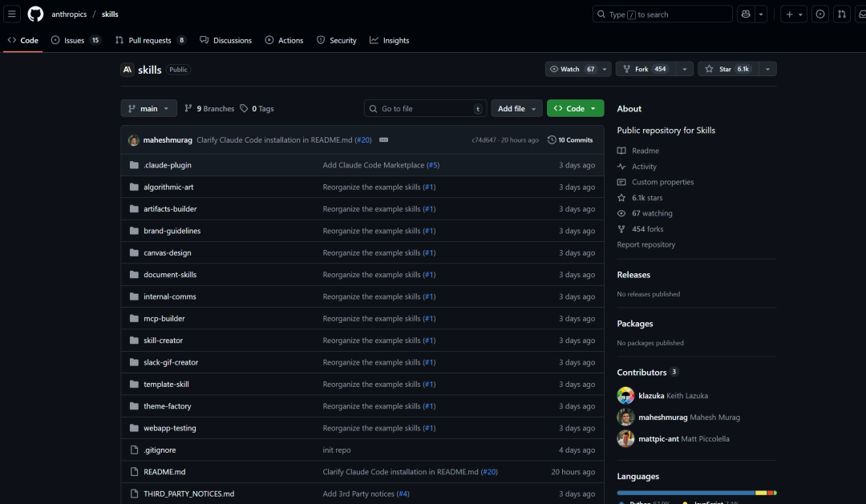Click the Anthropic repository avatar icon

click(x=127, y=70)
